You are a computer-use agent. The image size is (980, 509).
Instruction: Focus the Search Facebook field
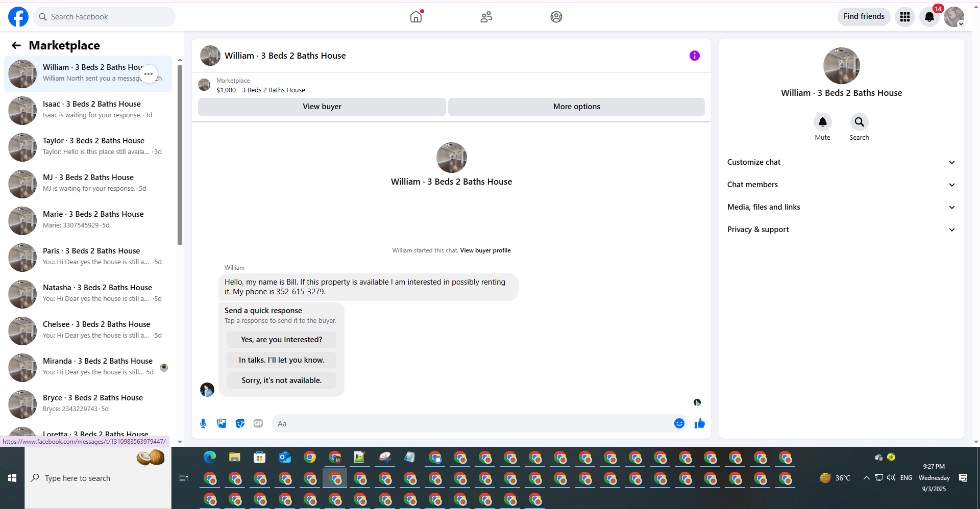pos(104,17)
